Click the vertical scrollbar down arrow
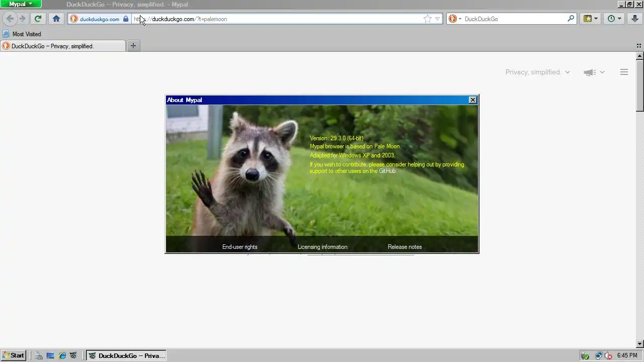The image size is (644, 362). 640,344
